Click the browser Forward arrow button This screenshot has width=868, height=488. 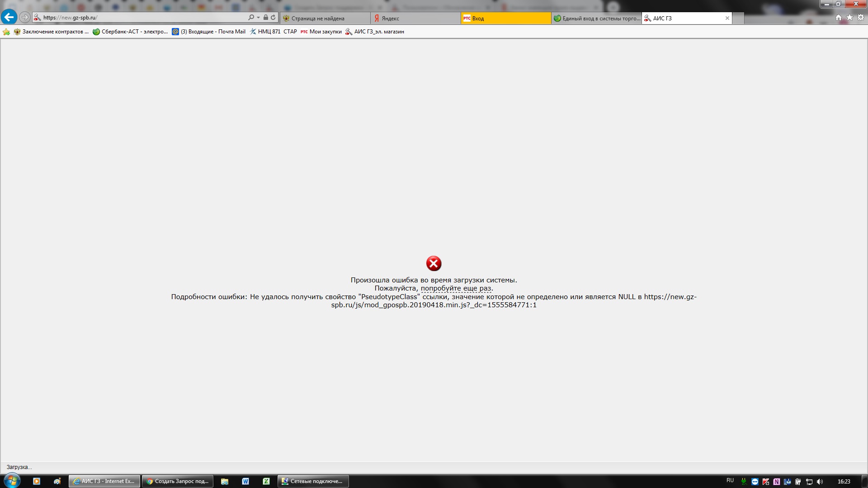point(25,17)
